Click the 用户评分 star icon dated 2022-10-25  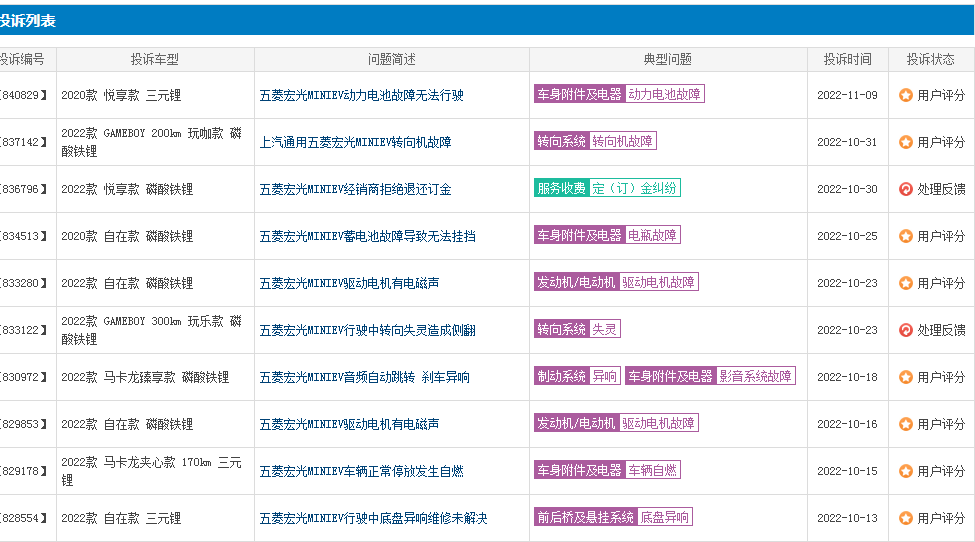click(905, 236)
